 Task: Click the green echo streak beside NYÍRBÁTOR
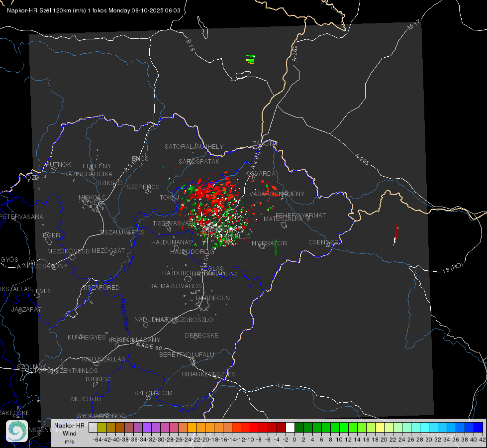tap(276, 248)
